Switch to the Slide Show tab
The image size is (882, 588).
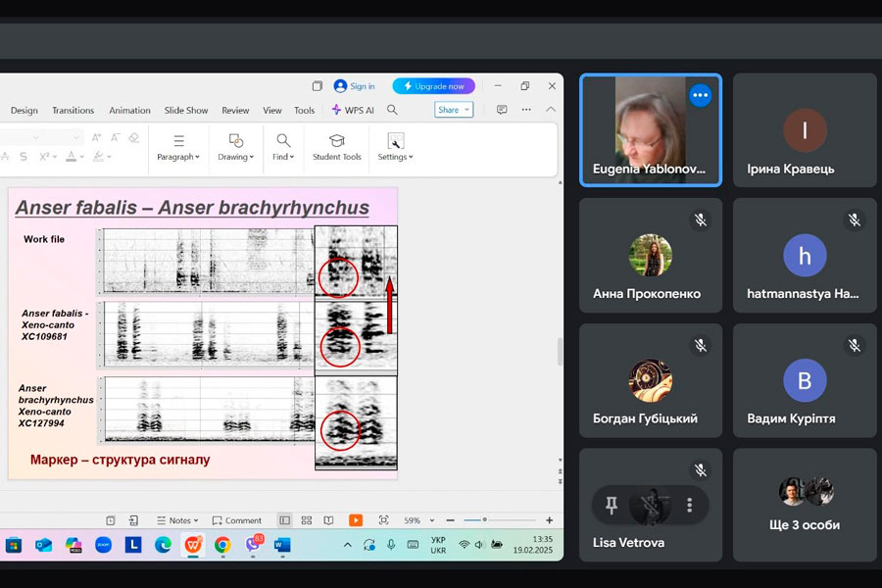point(186,111)
